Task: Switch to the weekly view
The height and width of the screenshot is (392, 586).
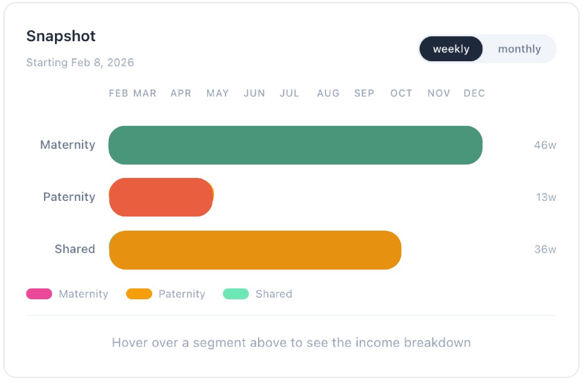Action: tap(451, 49)
